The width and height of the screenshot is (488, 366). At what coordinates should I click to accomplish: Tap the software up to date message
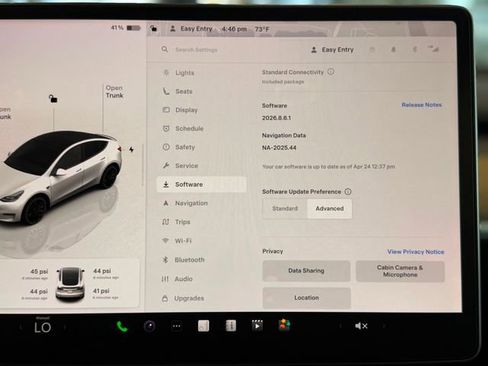pyautogui.click(x=328, y=166)
